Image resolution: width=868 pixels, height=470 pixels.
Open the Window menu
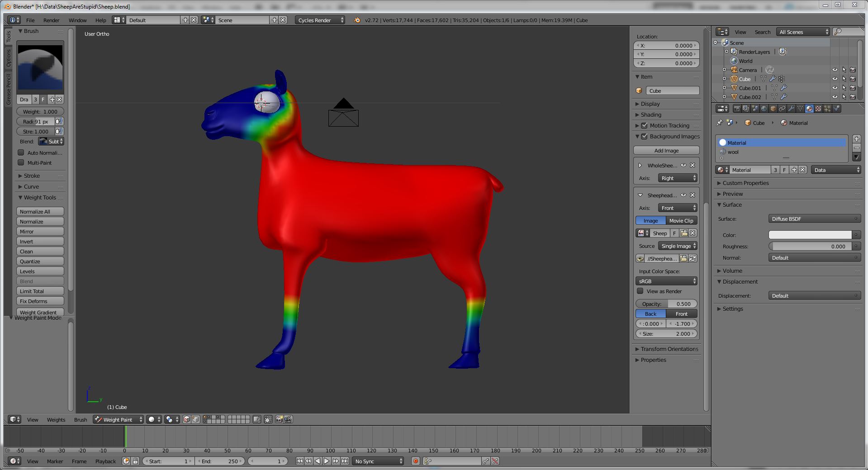coord(77,20)
